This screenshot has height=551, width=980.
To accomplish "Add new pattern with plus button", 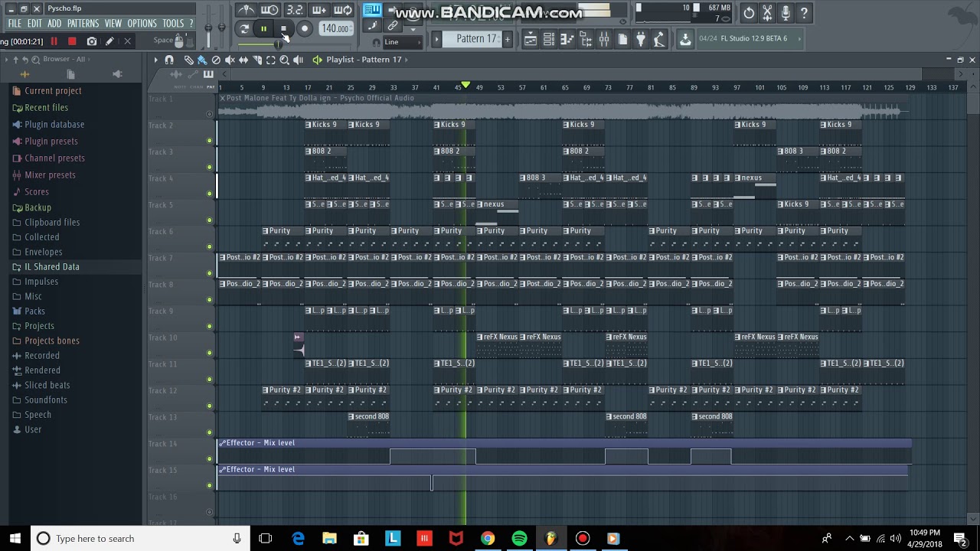I will [x=507, y=39].
